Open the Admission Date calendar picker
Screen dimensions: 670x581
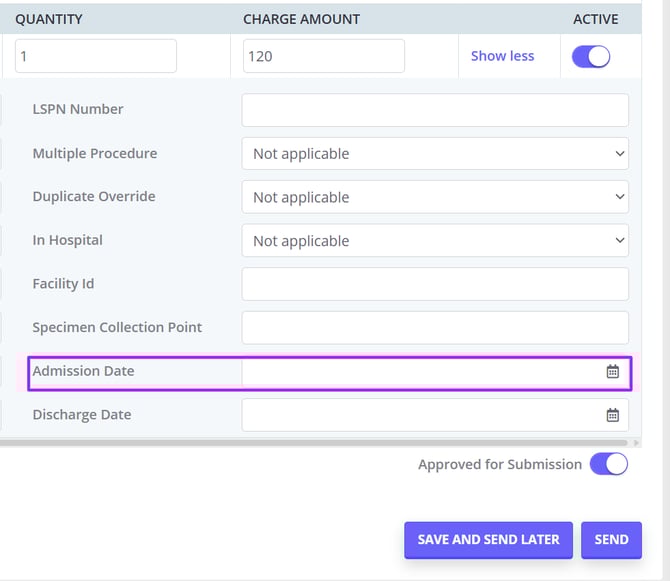point(613,372)
